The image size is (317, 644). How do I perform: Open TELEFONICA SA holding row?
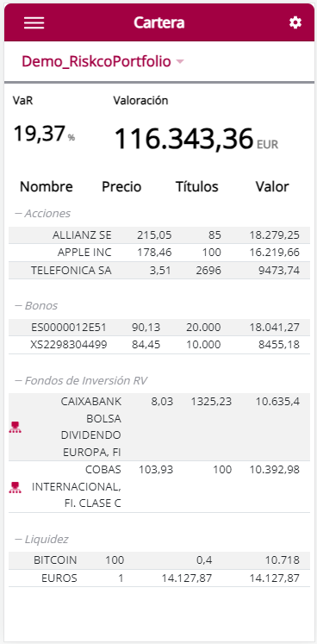159,270
